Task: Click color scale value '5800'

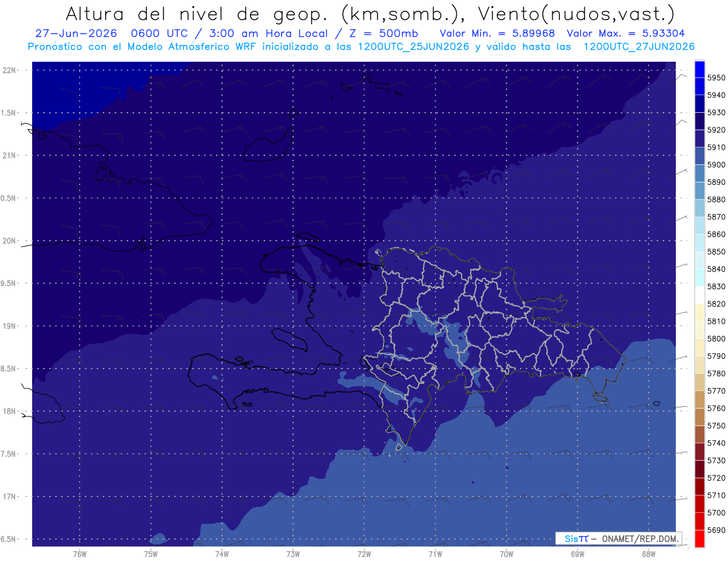Action: [716, 339]
